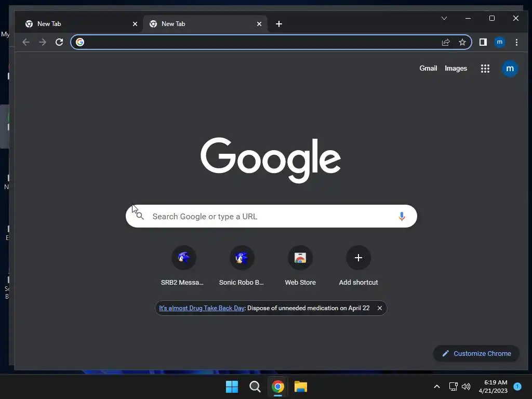Open the notification badge in the tray
This screenshot has height=399, width=532.
point(517,387)
